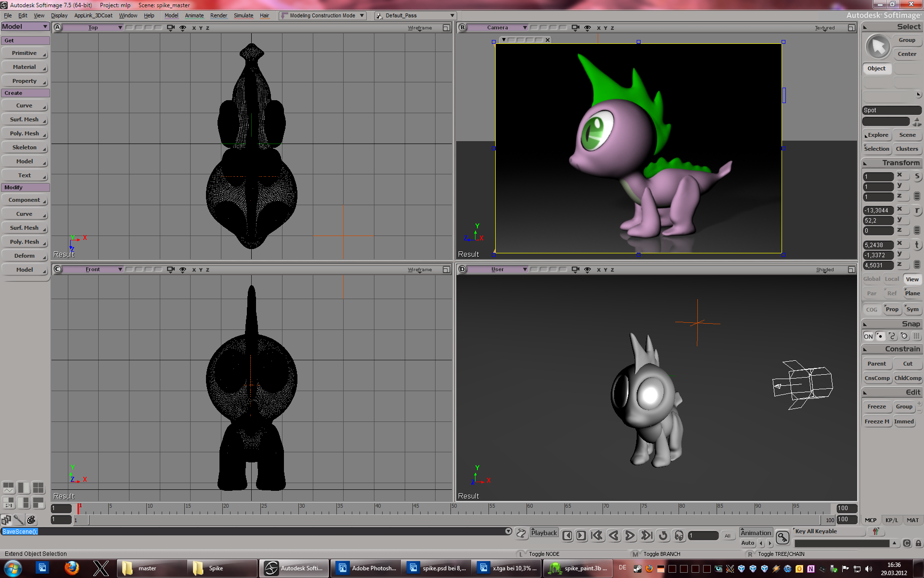Open the Windows Start menu
This screenshot has height=578, width=924.
click(13, 568)
